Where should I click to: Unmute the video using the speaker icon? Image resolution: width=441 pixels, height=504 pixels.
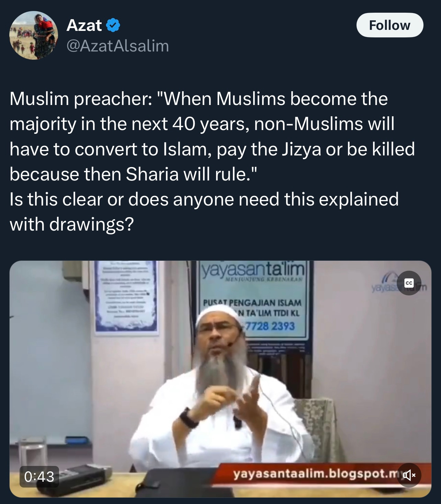(409, 475)
